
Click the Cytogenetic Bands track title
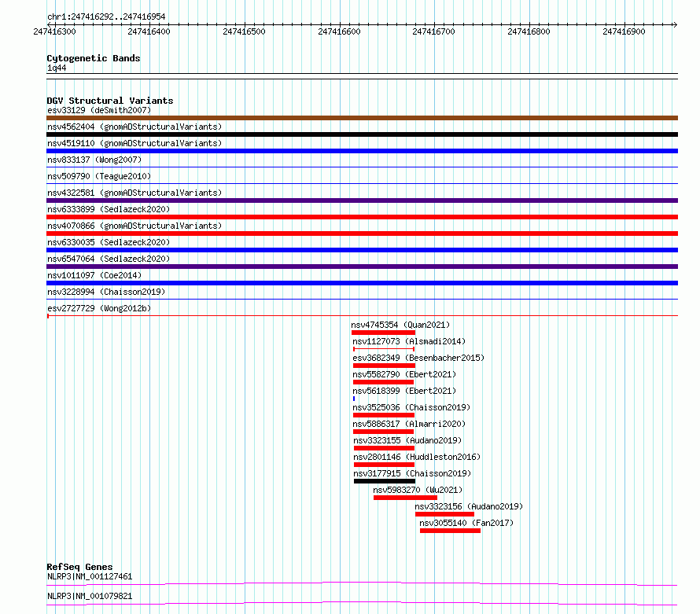(94, 58)
